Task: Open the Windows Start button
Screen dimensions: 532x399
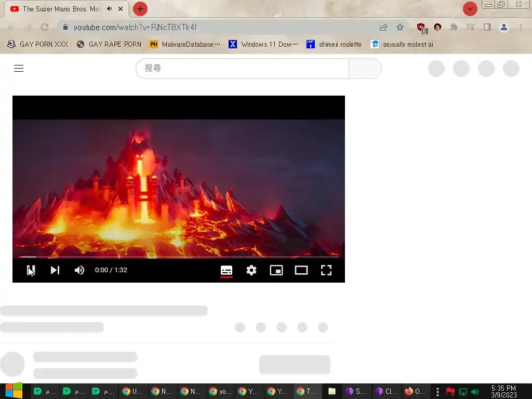Action: (14, 391)
